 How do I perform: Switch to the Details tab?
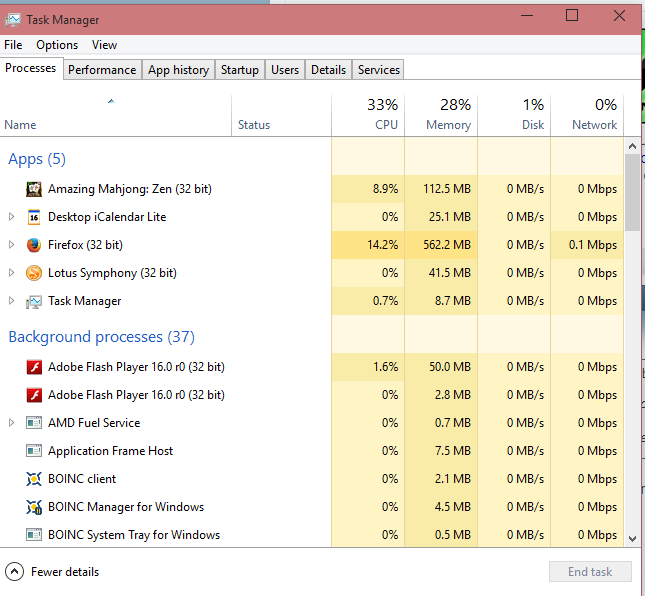pos(328,70)
